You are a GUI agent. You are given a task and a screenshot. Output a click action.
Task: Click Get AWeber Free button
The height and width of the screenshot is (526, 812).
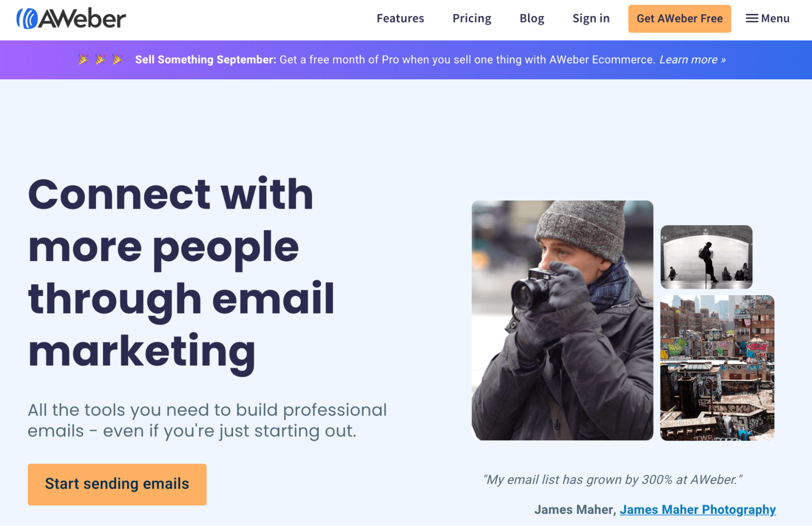point(680,18)
